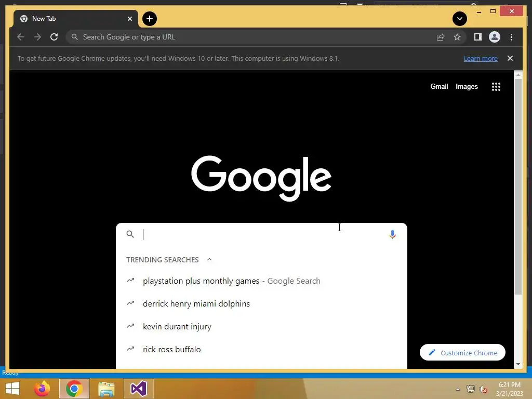
Task: Dismiss the Windows update infobar
Action: coord(510,58)
